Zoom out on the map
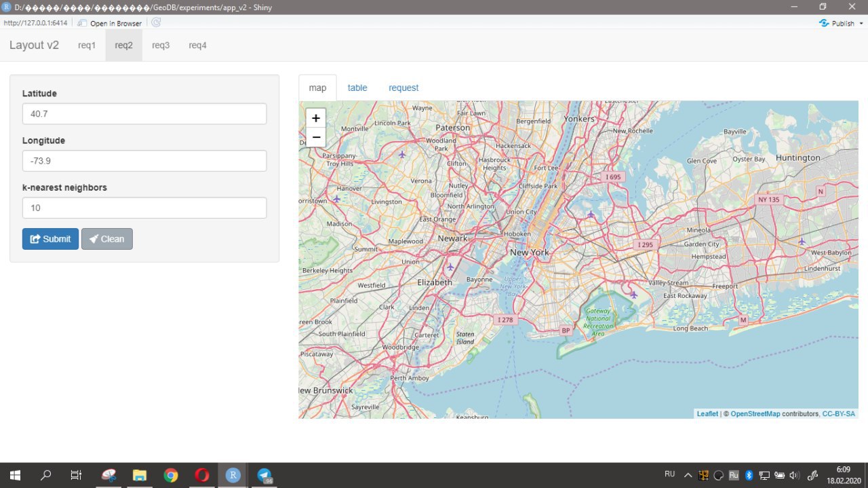The height and width of the screenshot is (488, 868). coord(316,137)
